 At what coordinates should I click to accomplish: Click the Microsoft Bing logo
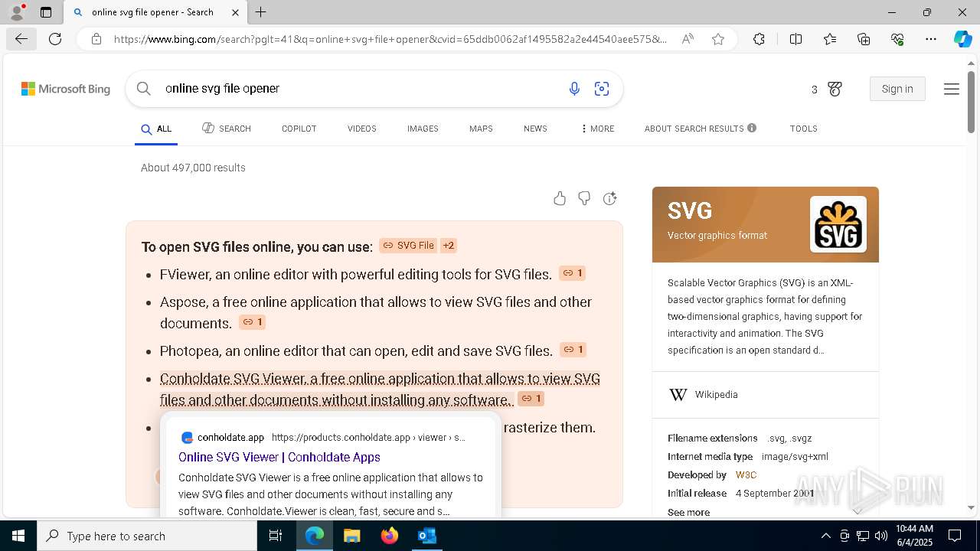tap(66, 90)
